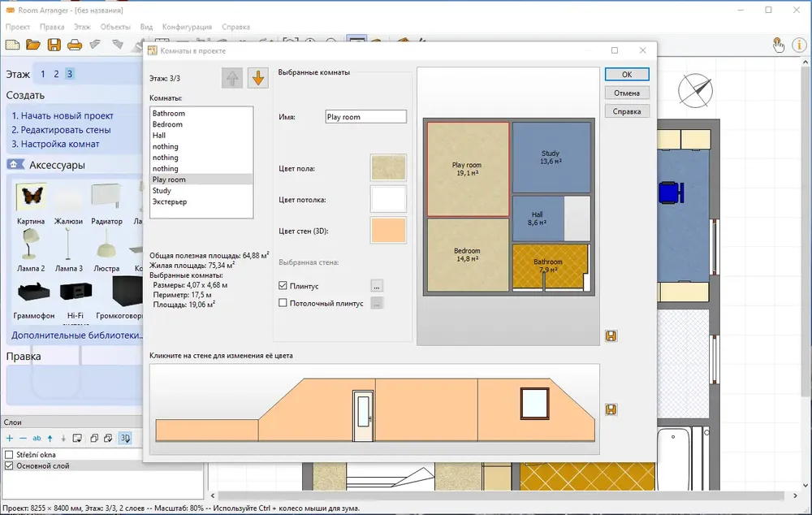Switch to floor 1 tab
This screenshot has height=515, width=812.
pos(43,74)
